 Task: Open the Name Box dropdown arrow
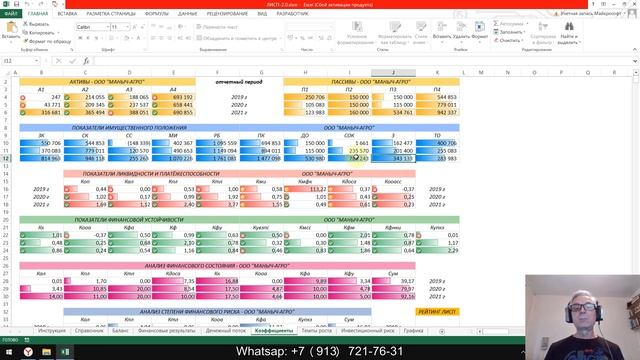(x=36, y=61)
